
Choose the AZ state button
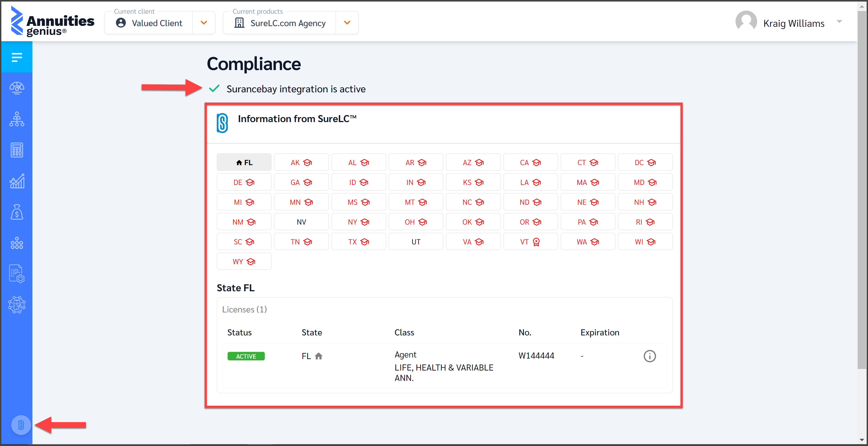click(x=473, y=162)
